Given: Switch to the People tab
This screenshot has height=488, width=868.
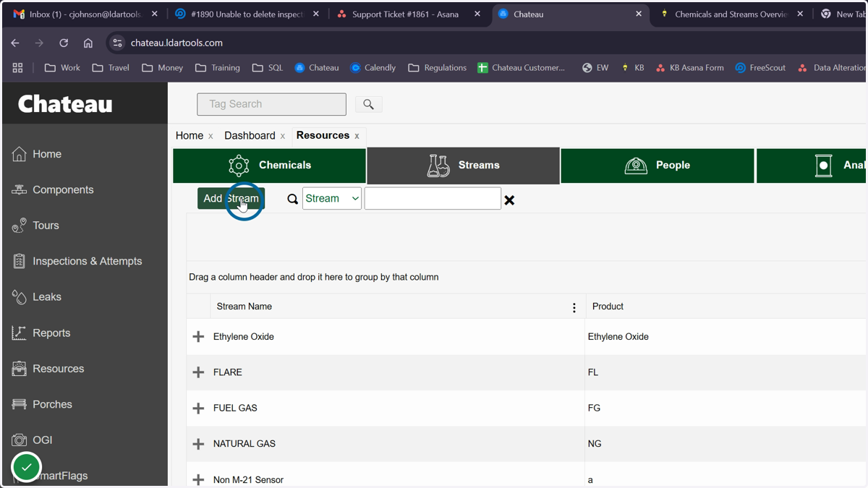Looking at the screenshot, I should [658, 166].
